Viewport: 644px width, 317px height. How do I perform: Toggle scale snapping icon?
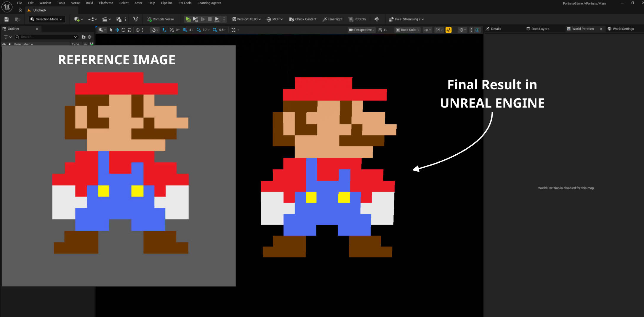click(x=215, y=30)
